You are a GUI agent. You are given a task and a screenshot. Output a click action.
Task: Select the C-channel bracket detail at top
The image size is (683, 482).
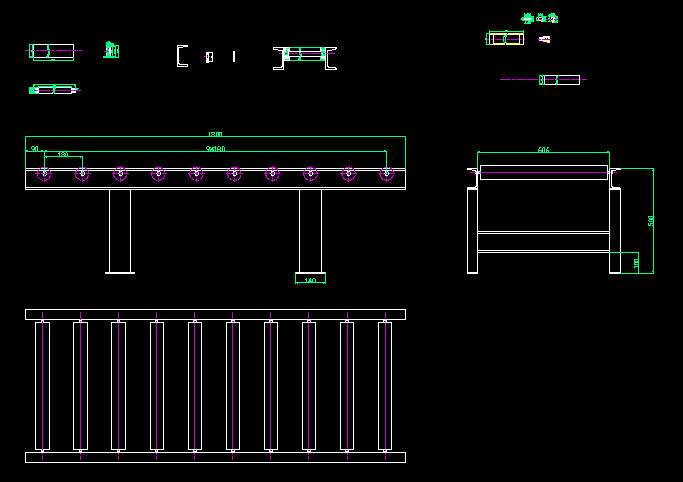tap(181, 56)
